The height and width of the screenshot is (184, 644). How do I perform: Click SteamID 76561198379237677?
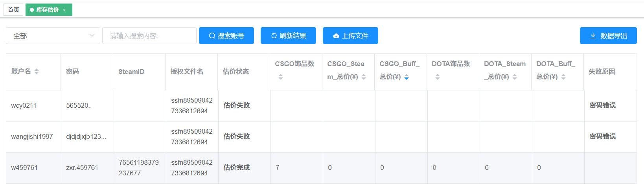click(x=139, y=167)
